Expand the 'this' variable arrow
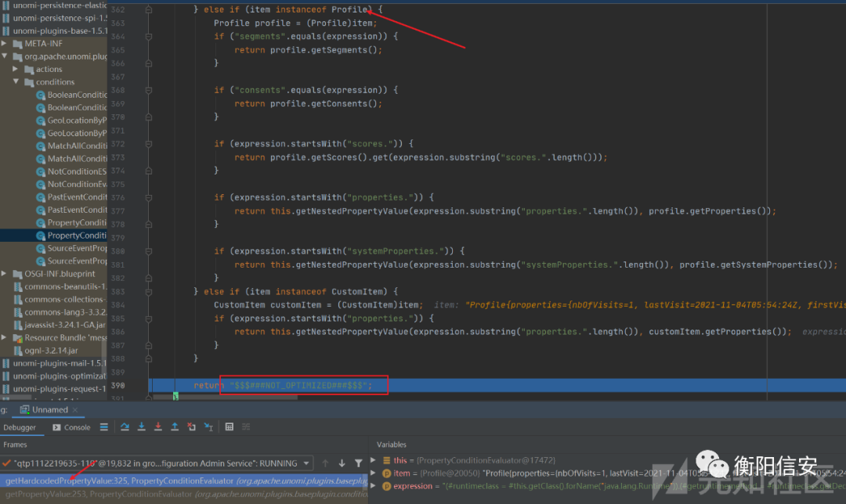 (374, 460)
